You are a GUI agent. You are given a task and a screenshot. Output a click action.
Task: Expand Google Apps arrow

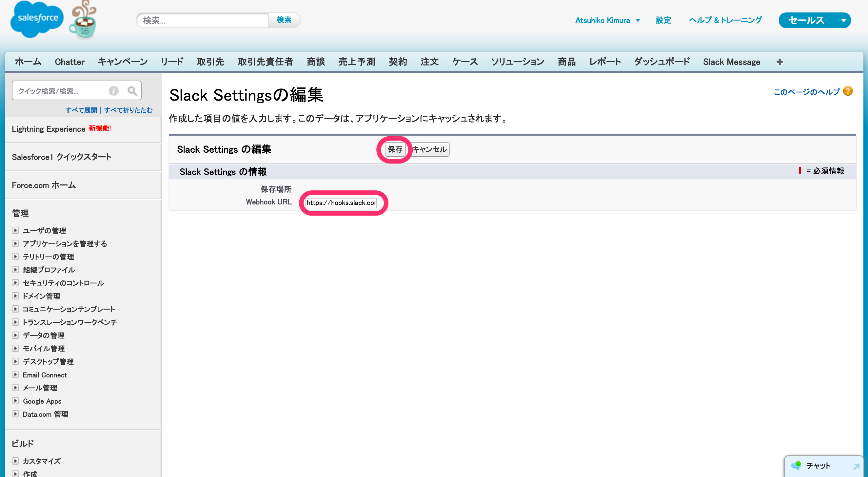tap(15, 401)
